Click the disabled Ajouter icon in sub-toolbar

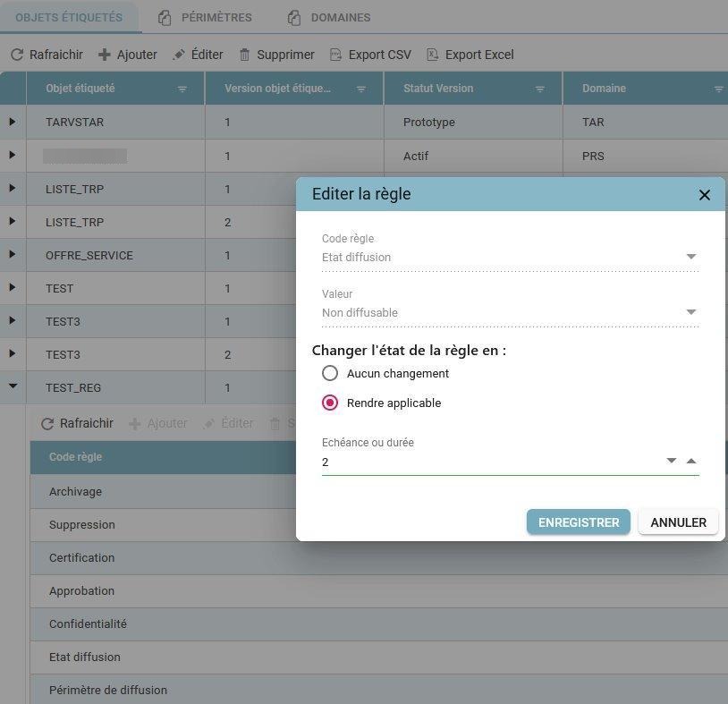[x=135, y=423]
